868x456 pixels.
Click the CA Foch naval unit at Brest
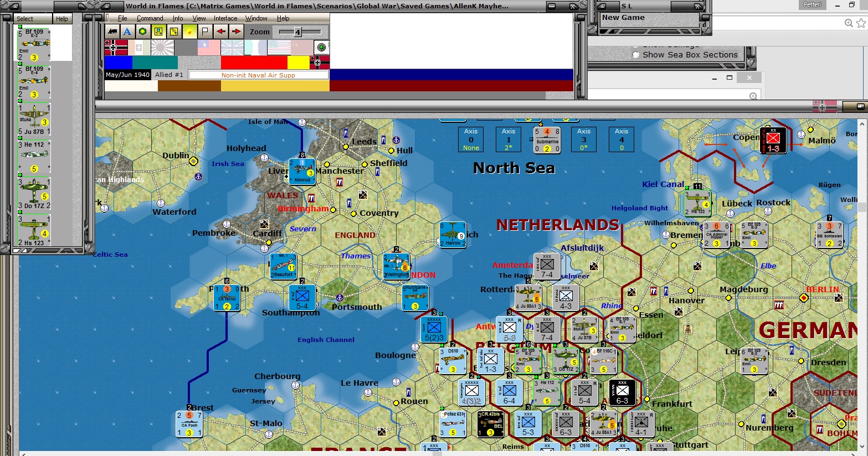pyautogui.click(x=189, y=424)
